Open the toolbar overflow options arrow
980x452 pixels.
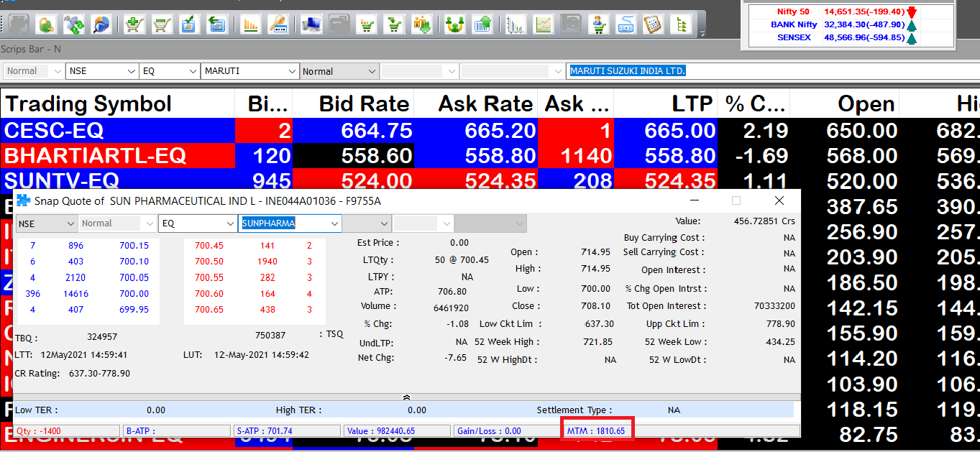[x=702, y=32]
